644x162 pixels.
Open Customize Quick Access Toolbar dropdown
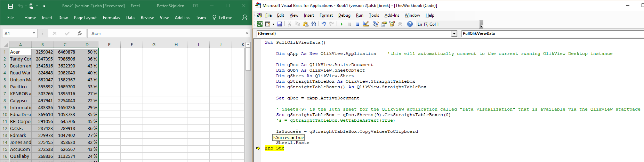[x=44, y=6]
